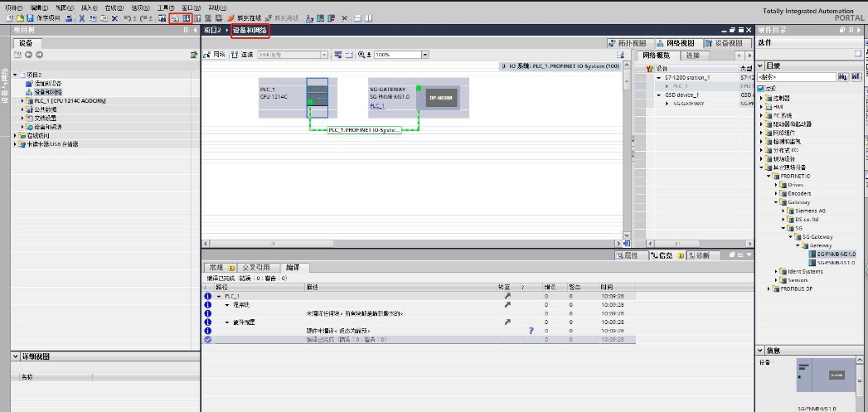Screen dimensions: 868x412
Task: Click PLC_1 link on SG-GATEWAY device
Action: point(377,105)
